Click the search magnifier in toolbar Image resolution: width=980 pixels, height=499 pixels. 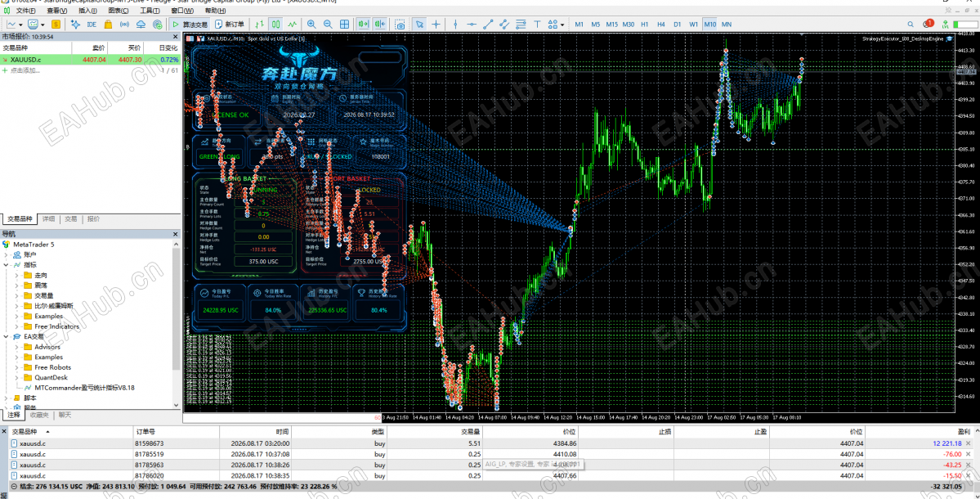point(911,25)
